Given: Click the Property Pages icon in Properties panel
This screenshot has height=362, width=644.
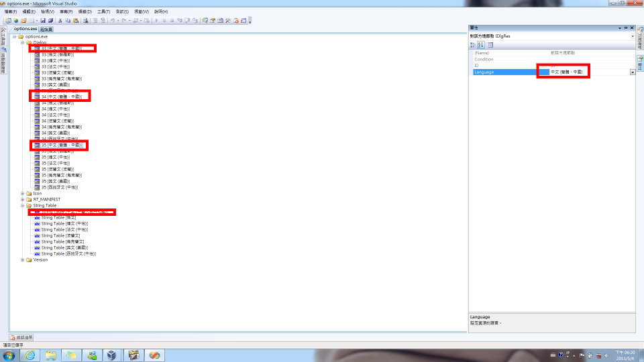Looking at the screenshot, I should point(490,45).
